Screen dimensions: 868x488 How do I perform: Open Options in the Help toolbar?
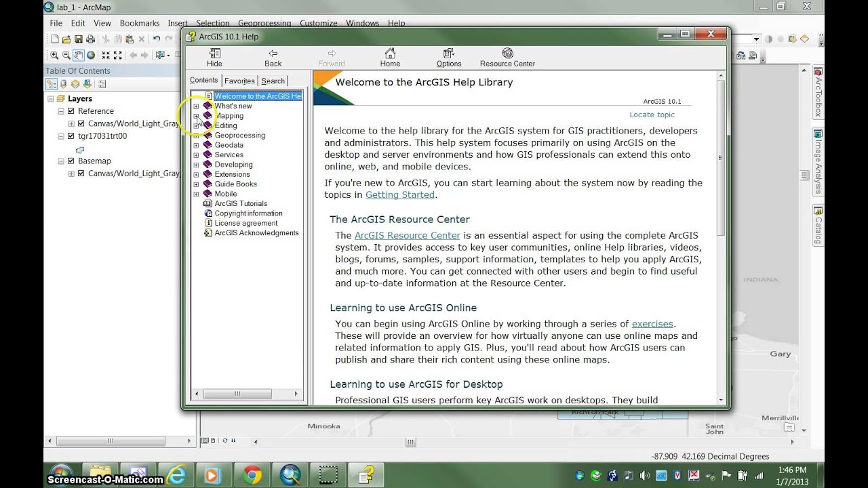point(449,58)
